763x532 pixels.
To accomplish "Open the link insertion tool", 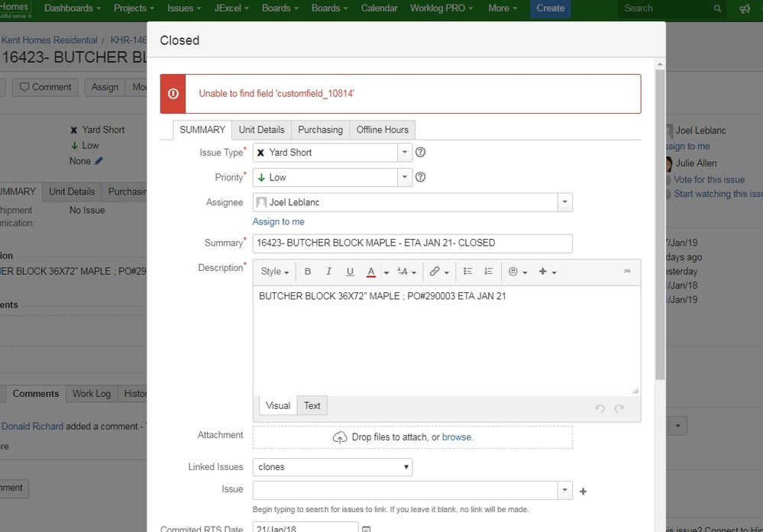I will click(x=435, y=272).
